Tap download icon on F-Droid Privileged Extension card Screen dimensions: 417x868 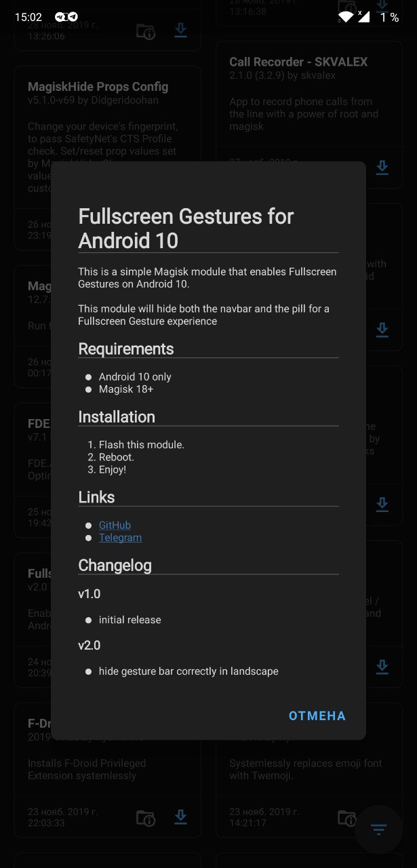pyautogui.click(x=180, y=816)
